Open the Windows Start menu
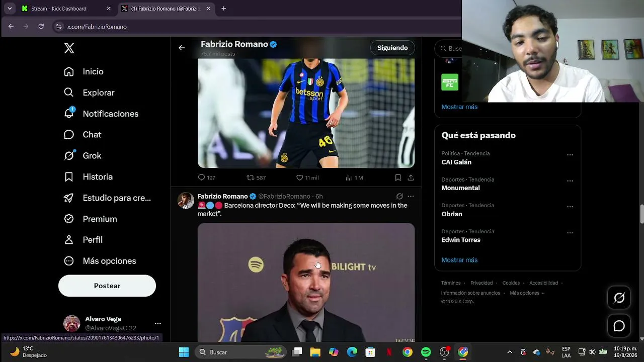The width and height of the screenshot is (644, 362). coord(184,352)
